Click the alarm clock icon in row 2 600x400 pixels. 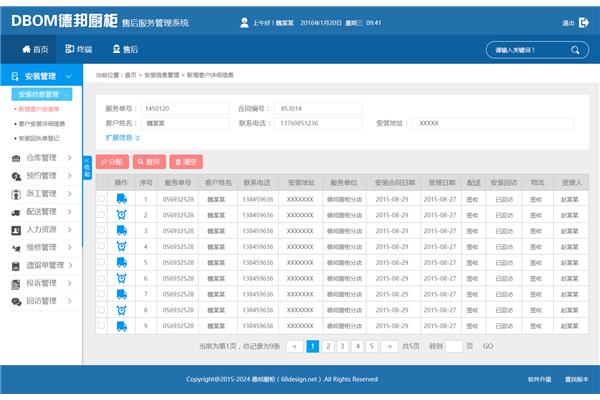click(x=122, y=215)
